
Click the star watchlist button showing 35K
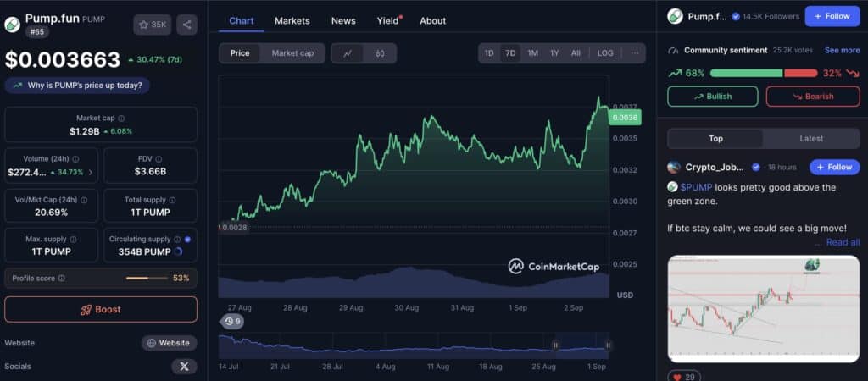(x=153, y=25)
